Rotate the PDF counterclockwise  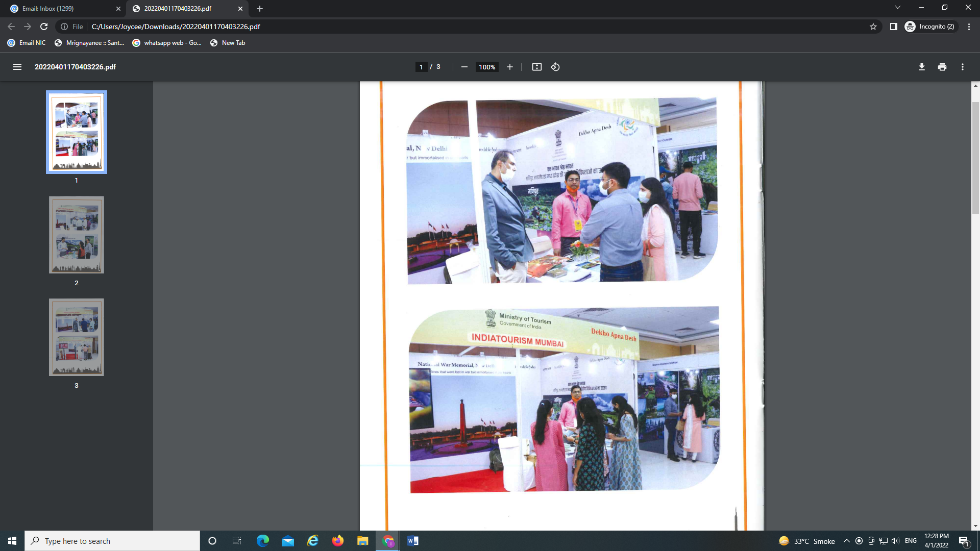pyautogui.click(x=555, y=67)
